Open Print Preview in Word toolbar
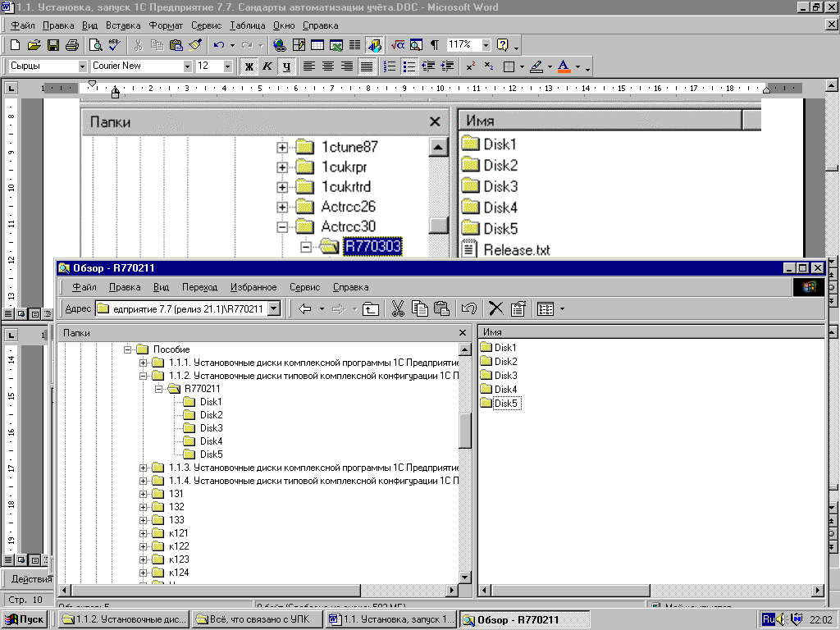Screen dimensions: 840x630 [95, 45]
